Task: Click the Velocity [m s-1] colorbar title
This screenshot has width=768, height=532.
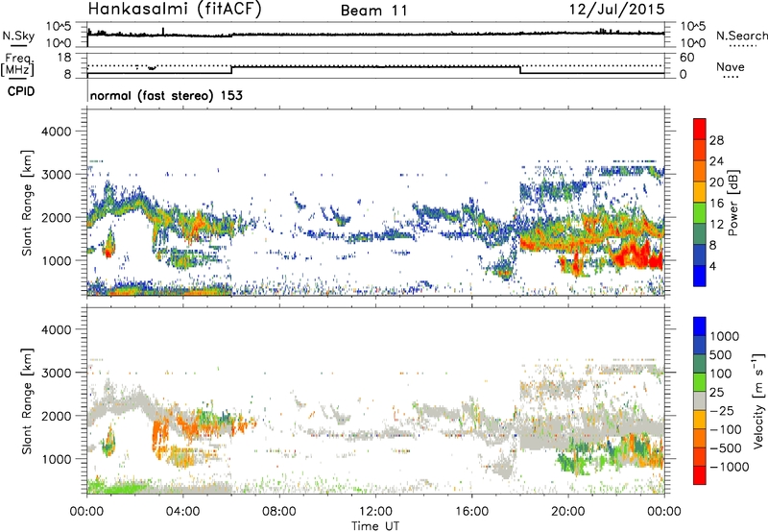Action: coord(758,400)
